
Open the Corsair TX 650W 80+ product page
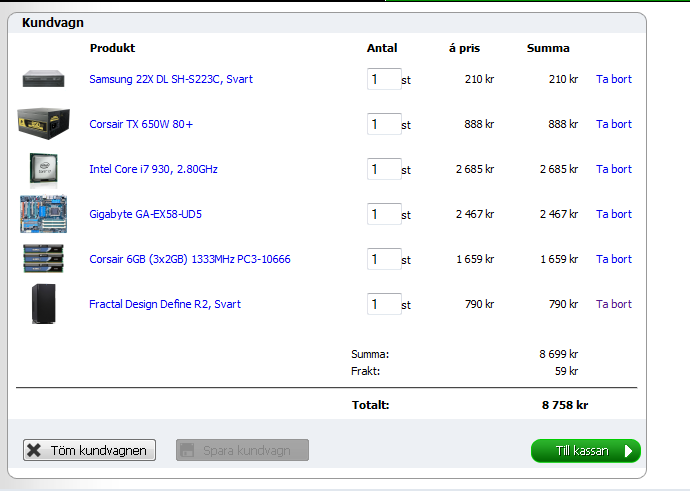tap(141, 124)
